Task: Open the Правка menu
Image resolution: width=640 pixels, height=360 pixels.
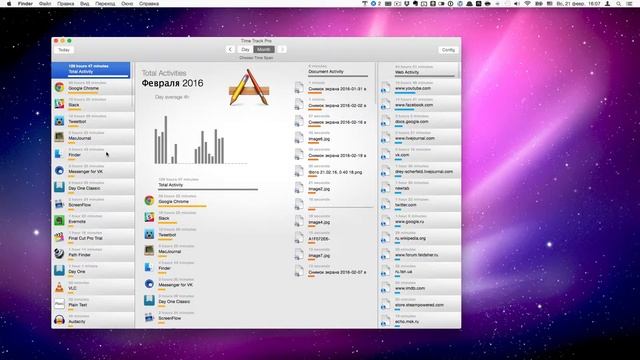Action: point(66,4)
